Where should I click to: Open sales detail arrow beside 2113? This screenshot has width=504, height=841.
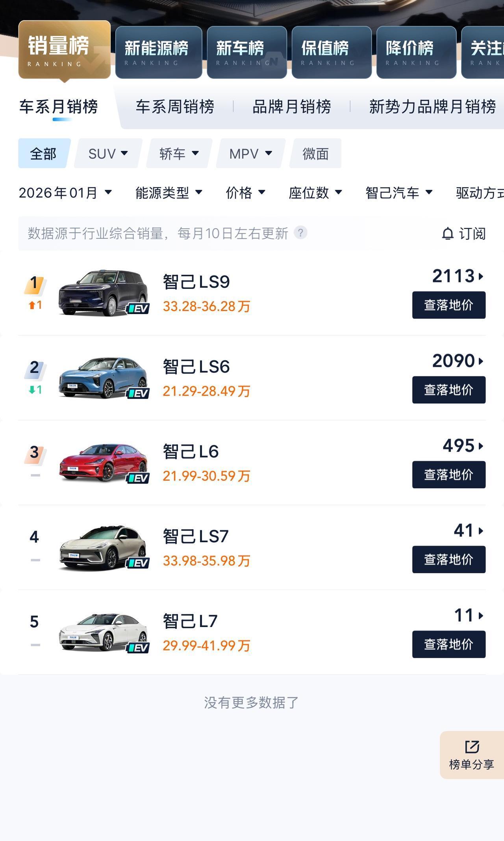pos(481,276)
